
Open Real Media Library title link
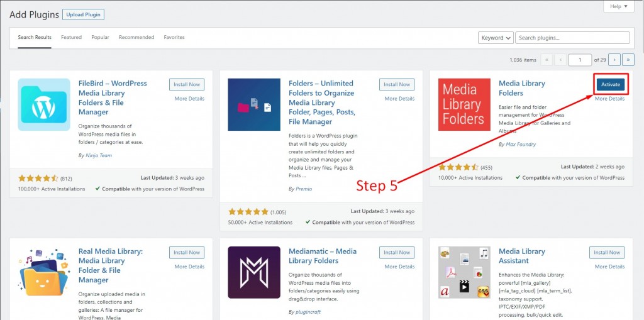pos(111,266)
